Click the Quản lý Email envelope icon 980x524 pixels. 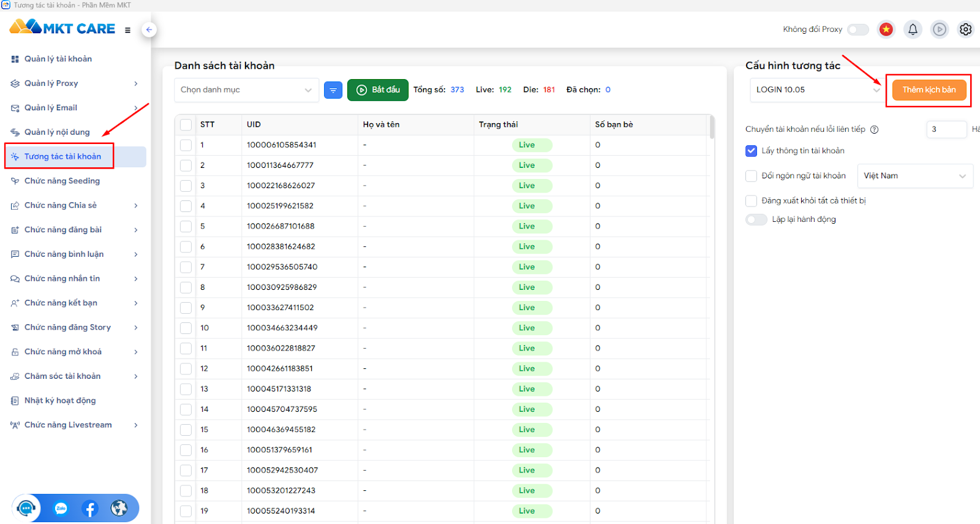click(x=15, y=108)
